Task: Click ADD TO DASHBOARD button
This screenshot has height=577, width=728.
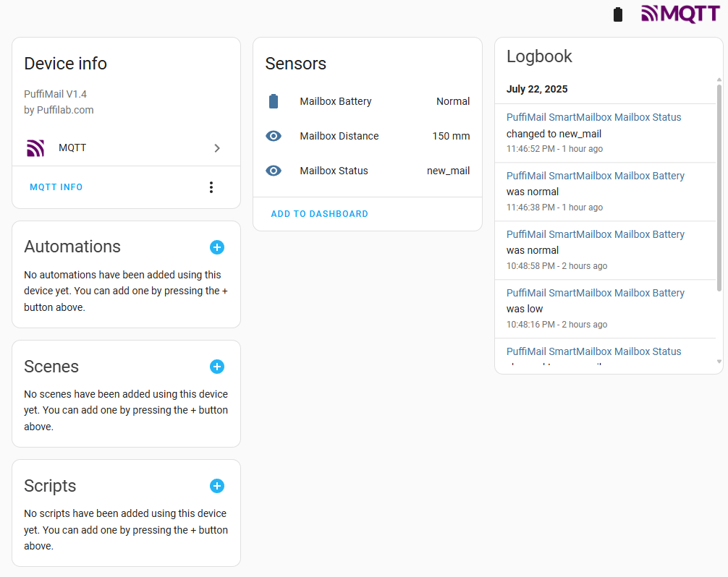Action: (x=319, y=214)
